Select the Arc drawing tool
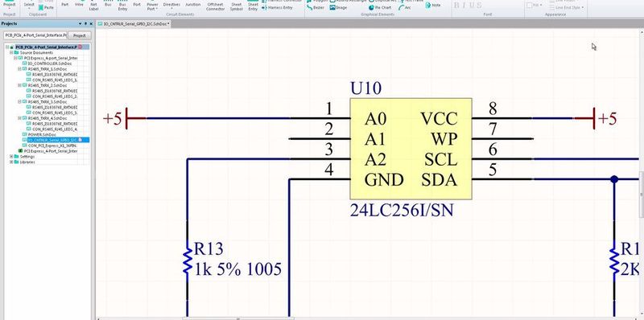This screenshot has height=320, width=644. (405, 7)
